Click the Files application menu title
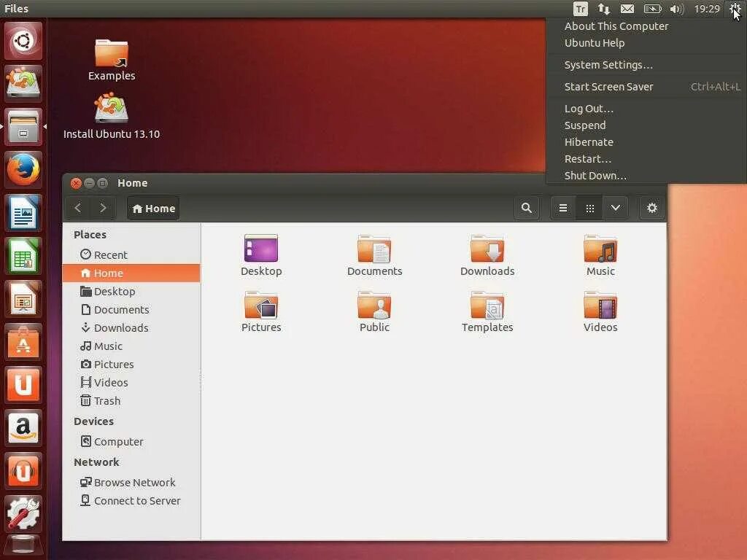Screen dimensions: 747x560 16,9
